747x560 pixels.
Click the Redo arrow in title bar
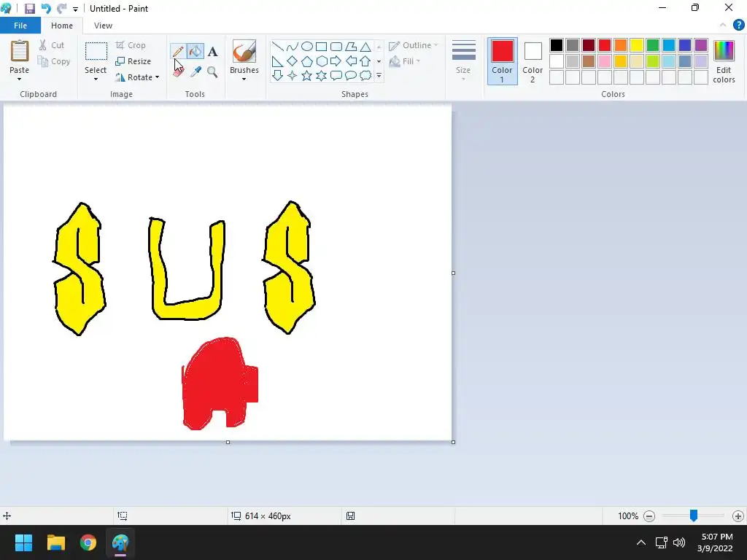[x=61, y=9]
